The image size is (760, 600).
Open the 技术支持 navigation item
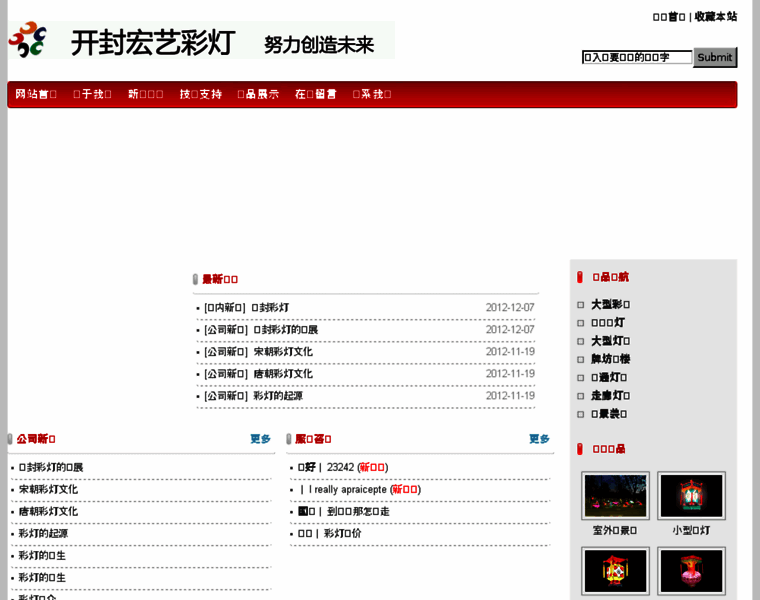201,94
